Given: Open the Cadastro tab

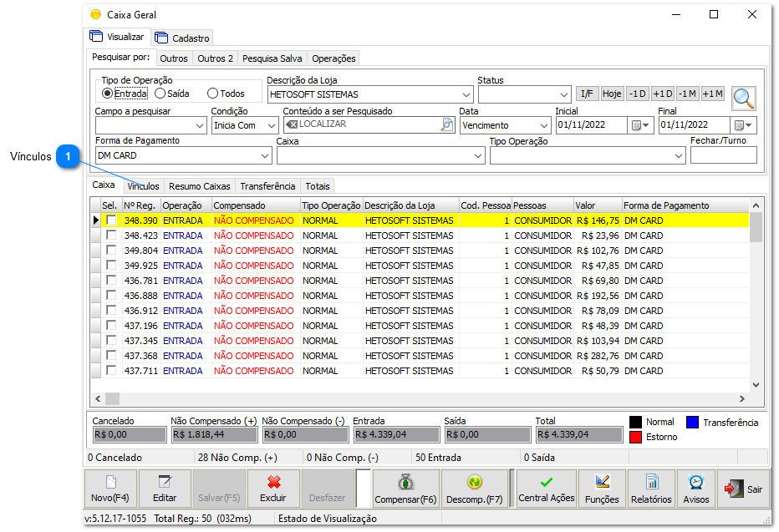Looking at the screenshot, I should tap(183, 38).
